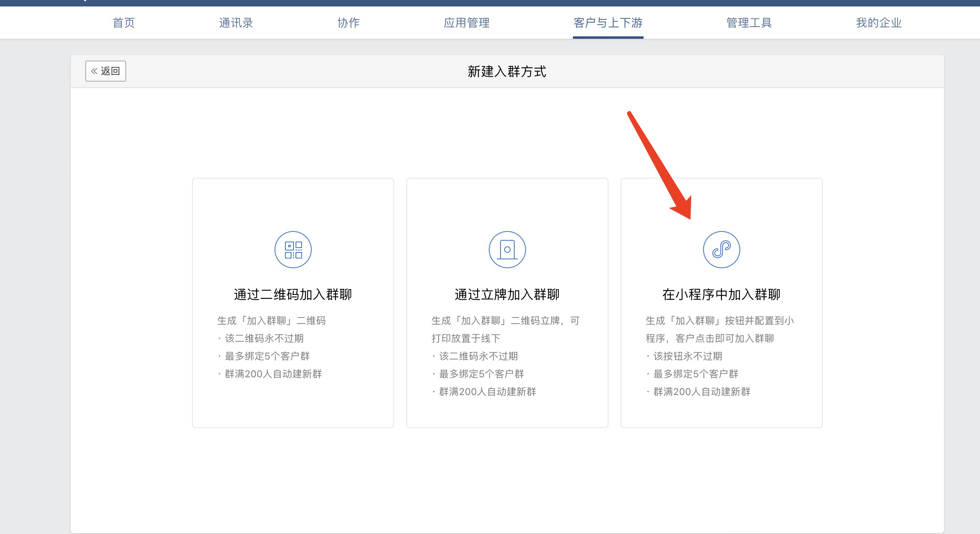Open the 应用管理 tab
Screen dimensions: 980x534
point(467,23)
